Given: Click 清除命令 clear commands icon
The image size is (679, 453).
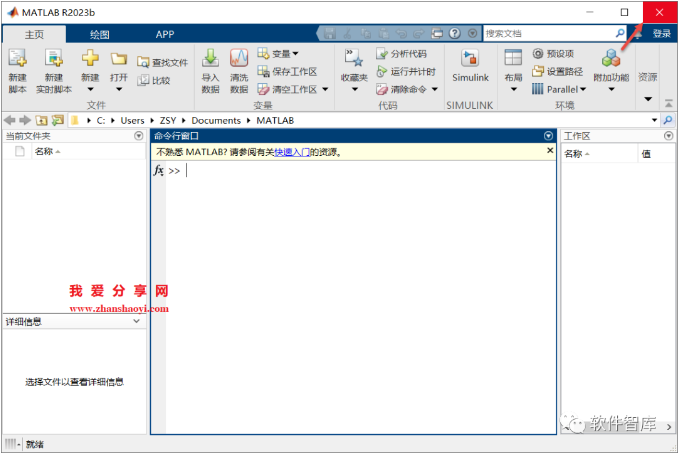Looking at the screenshot, I should [382, 89].
